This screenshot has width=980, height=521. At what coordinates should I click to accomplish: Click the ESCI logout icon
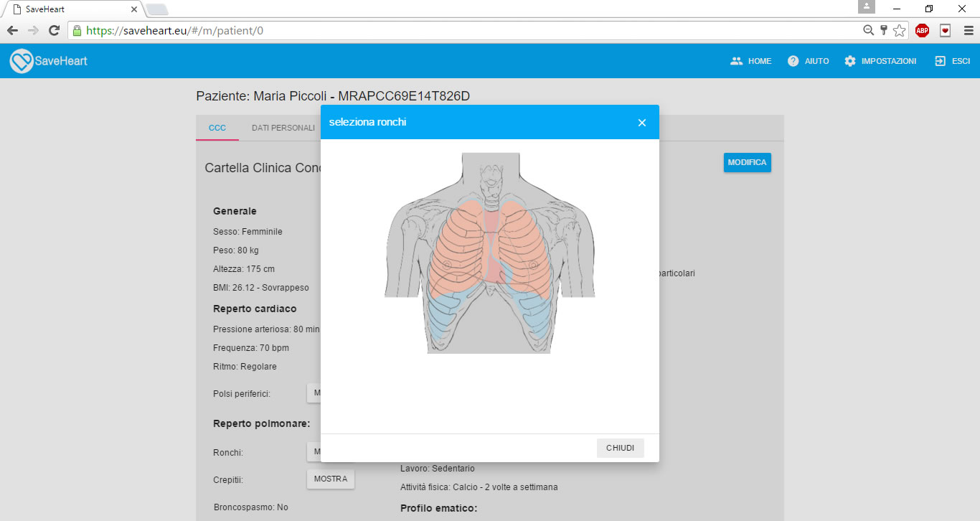coord(940,61)
